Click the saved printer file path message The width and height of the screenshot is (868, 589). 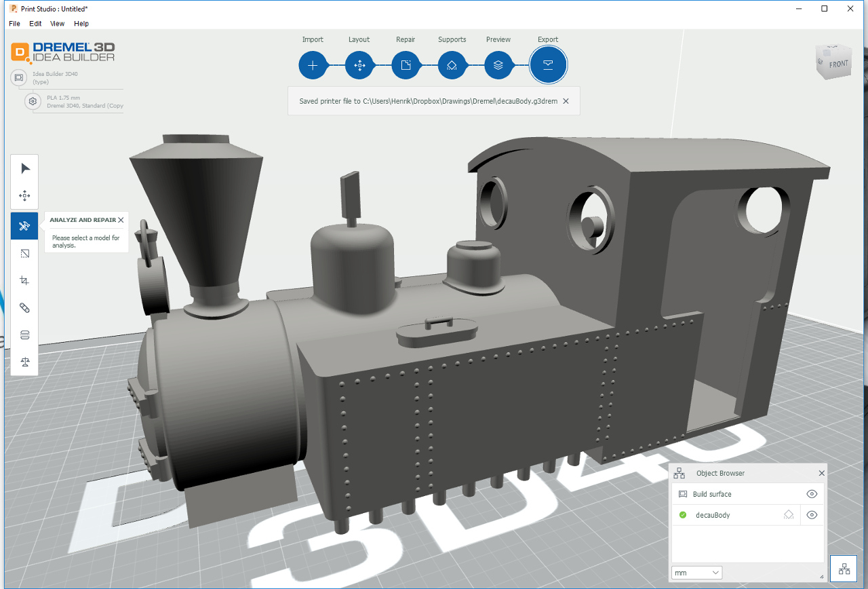click(427, 101)
